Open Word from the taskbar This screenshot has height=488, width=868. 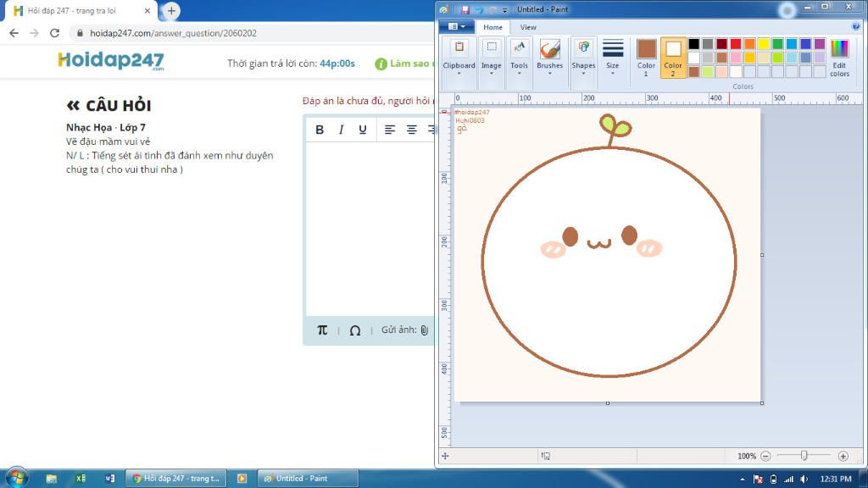point(109,479)
